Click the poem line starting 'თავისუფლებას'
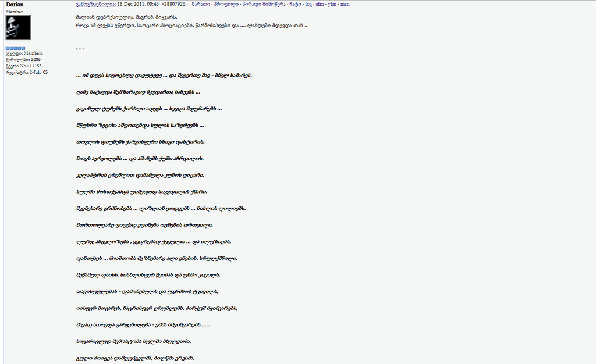This screenshot has height=364, width=596. 147,292
